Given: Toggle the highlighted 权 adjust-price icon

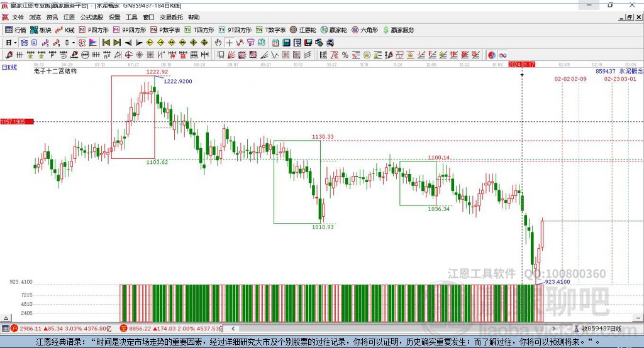Looking at the screenshot, I should click(82, 43).
